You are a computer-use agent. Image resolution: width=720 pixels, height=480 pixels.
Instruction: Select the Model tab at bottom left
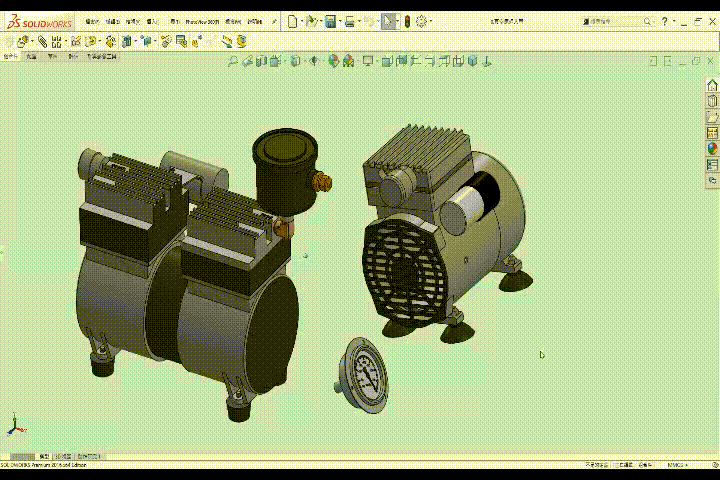[44, 456]
